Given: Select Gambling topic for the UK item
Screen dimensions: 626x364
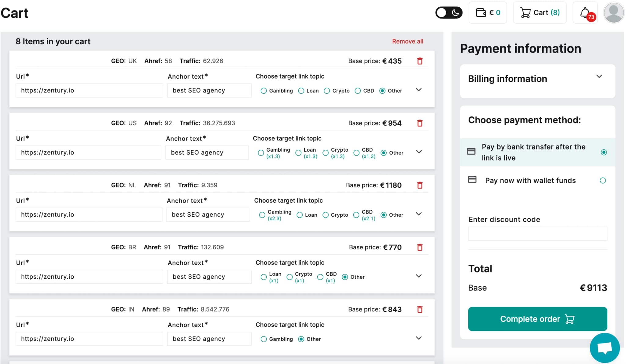Looking at the screenshot, I should (263, 91).
